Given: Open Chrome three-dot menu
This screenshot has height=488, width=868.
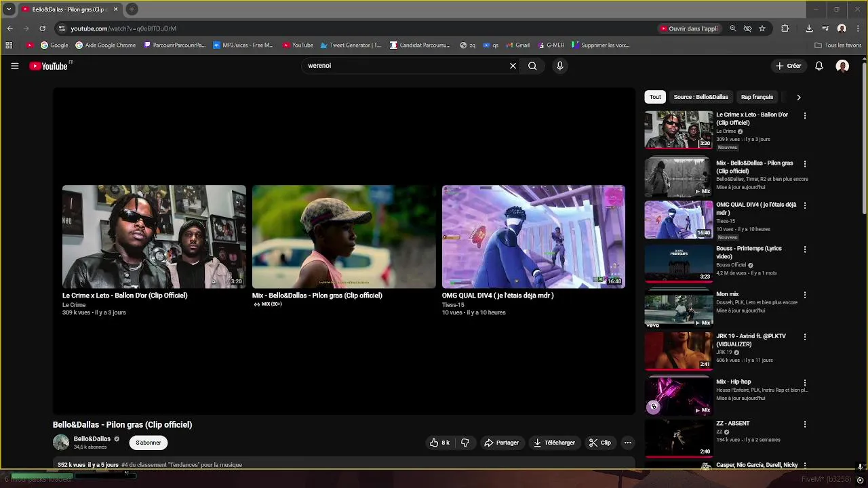Looking at the screenshot, I should [857, 28].
